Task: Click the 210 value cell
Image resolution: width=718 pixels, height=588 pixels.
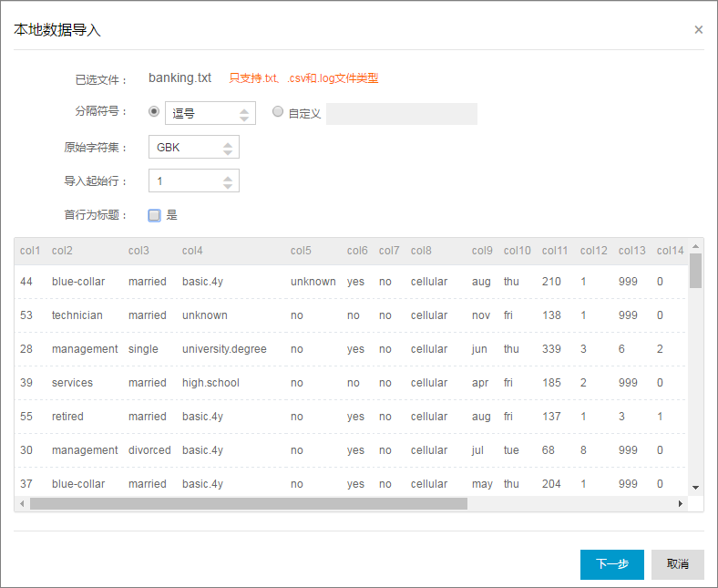Action: click(551, 282)
